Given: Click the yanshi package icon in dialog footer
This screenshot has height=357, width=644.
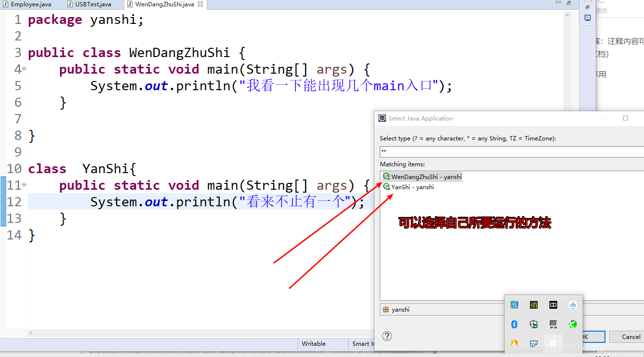Looking at the screenshot, I should click(x=386, y=309).
